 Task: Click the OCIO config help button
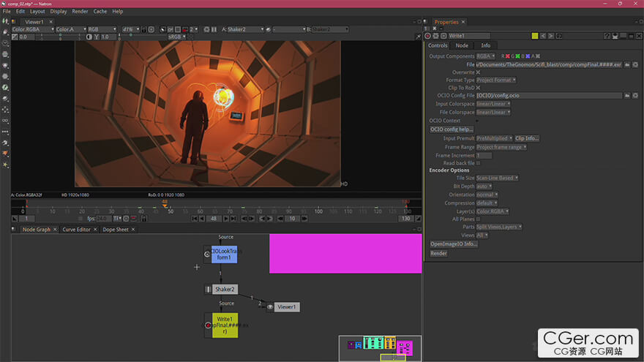(452, 129)
